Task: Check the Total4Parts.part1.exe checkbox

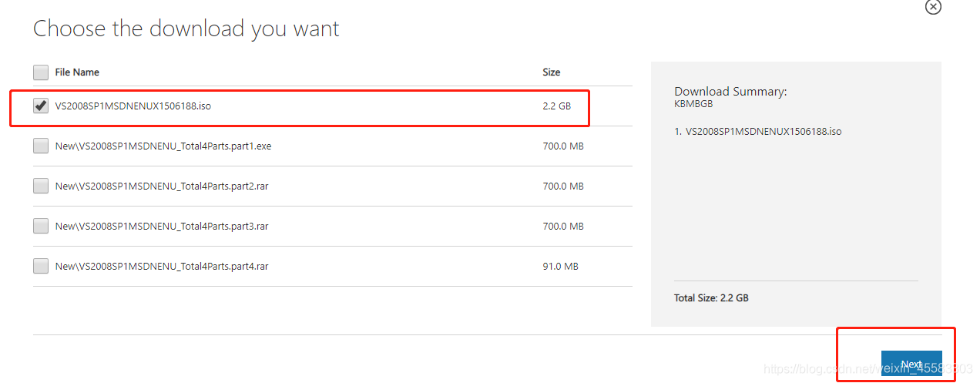Action: 41,146
